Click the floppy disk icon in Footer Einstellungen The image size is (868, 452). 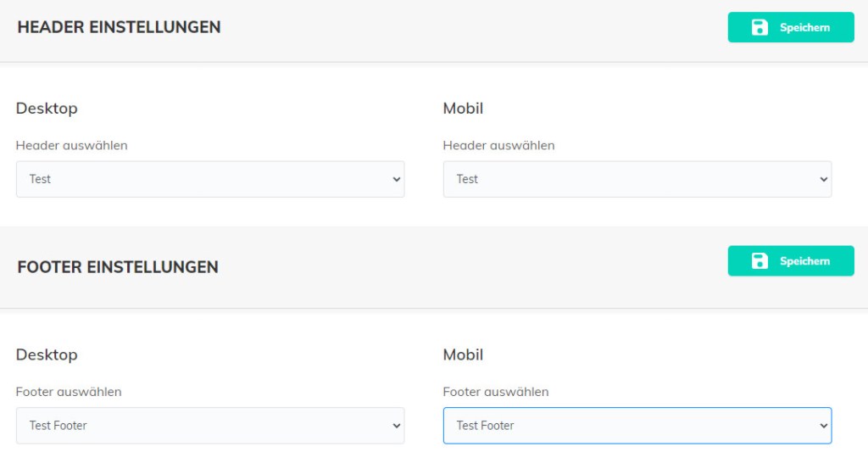point(759,261)
